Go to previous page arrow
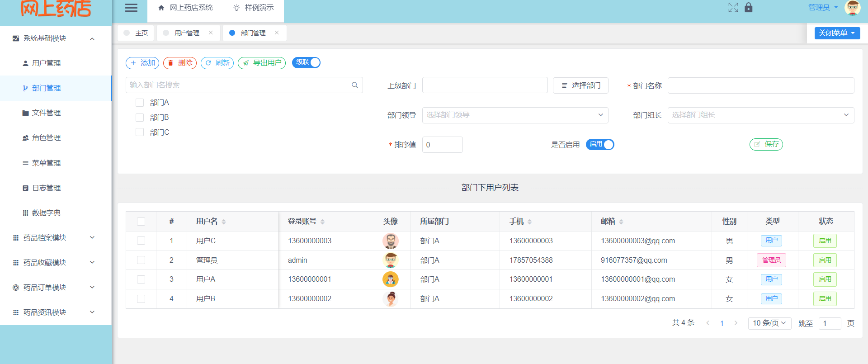 coord(708,323)
